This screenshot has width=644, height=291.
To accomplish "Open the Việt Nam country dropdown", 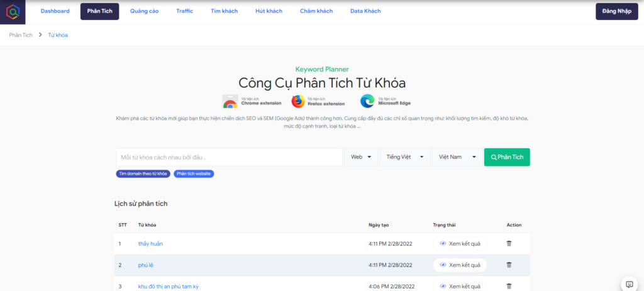I will [457, 157].
